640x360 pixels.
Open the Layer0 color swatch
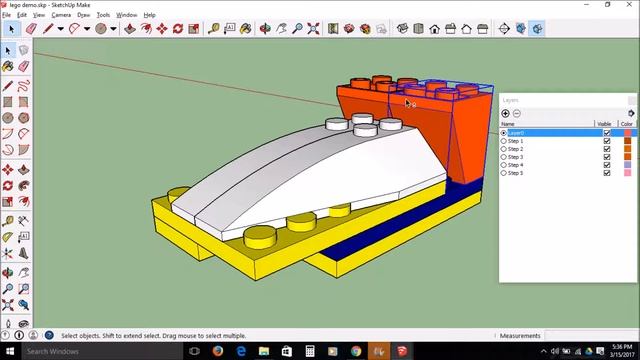pos(628,133)
